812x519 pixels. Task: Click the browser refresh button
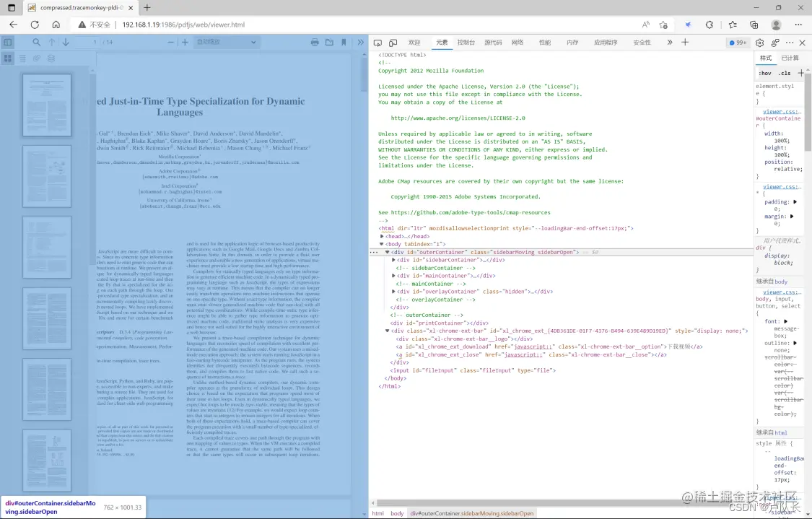tap(35, 25)
